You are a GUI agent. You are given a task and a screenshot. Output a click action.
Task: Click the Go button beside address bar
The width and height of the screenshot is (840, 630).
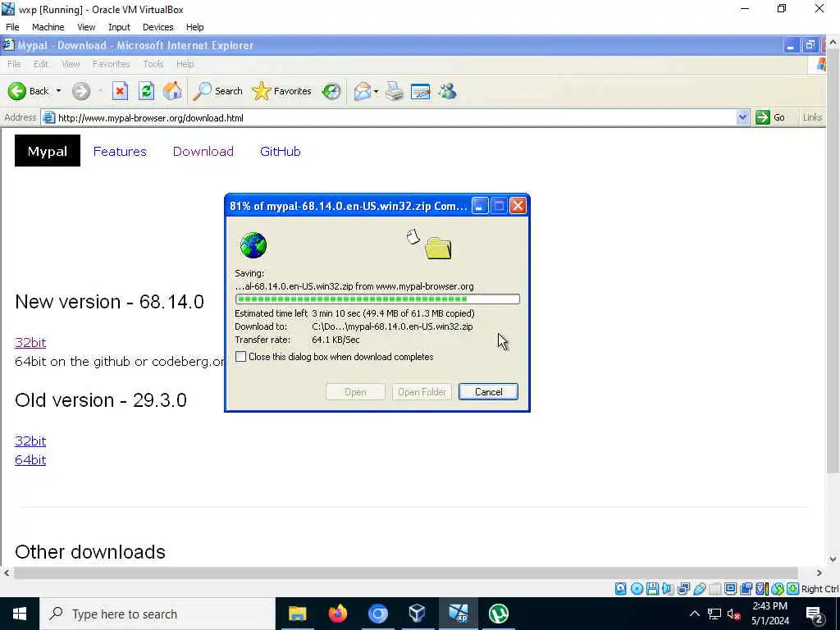tap(770, 117)
